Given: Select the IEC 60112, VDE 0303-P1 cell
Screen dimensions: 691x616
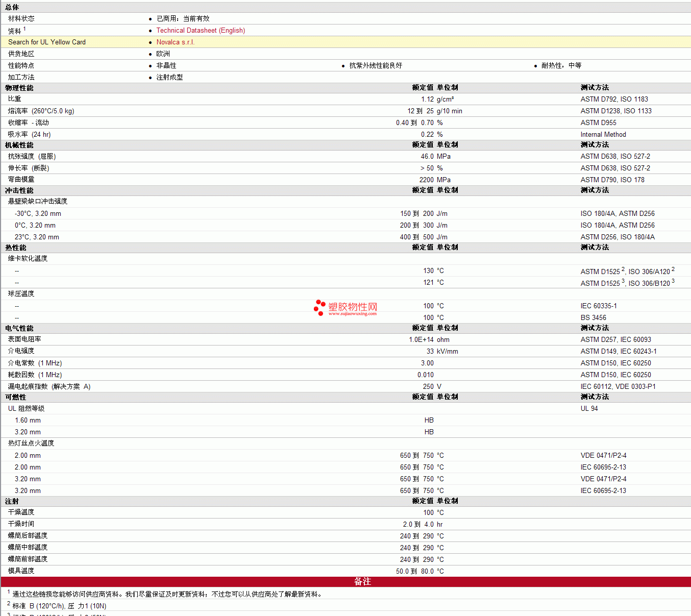Looking at the screenshot, I should 618,386.
